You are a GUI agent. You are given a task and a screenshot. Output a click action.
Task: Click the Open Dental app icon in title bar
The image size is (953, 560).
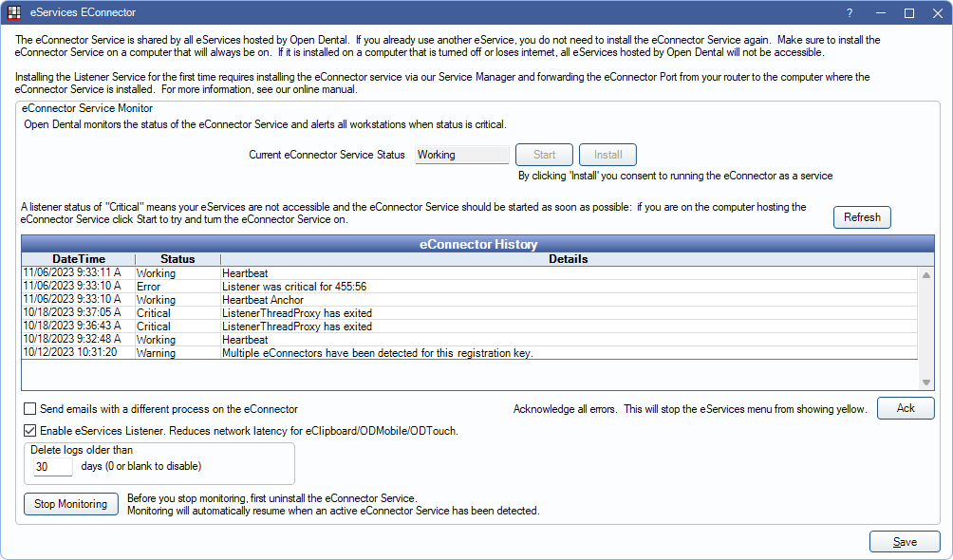coord(14,13)
